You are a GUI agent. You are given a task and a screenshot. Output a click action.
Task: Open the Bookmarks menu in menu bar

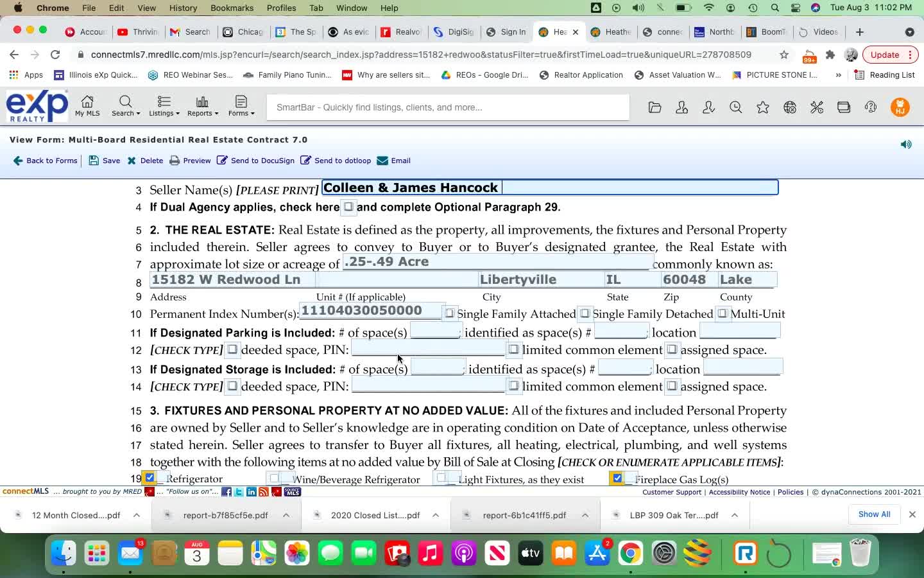tap(232, 8)
